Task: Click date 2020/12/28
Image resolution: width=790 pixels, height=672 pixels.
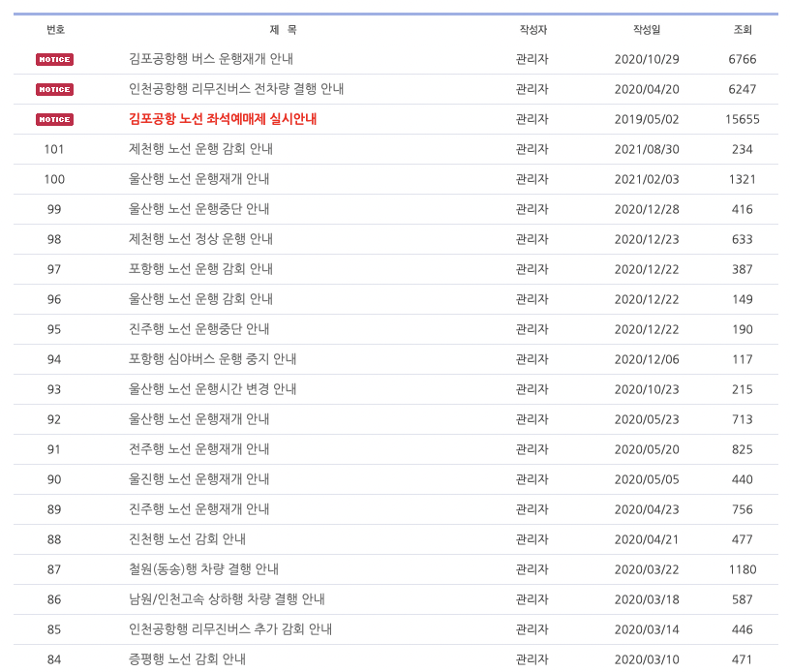Action: click(x=647, y=209)
